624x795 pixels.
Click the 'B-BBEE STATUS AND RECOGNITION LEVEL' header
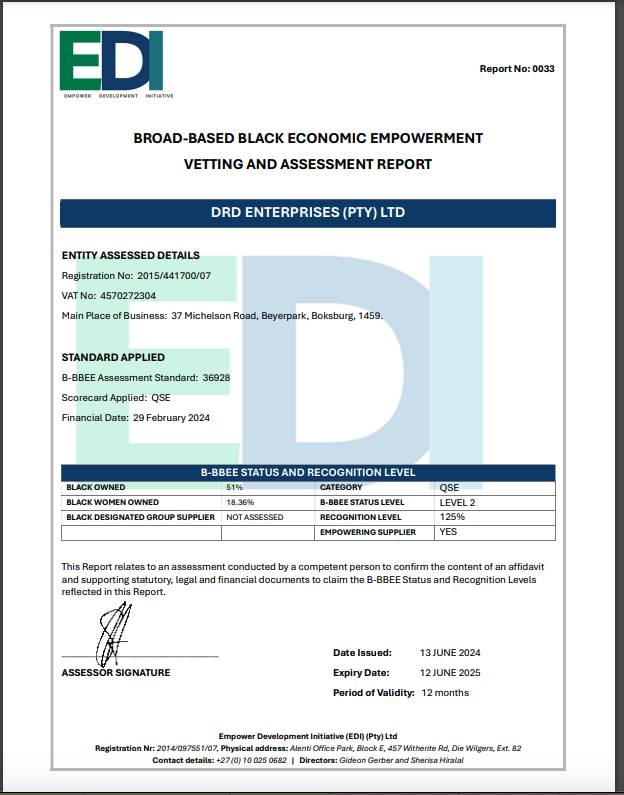click(308, 473)
